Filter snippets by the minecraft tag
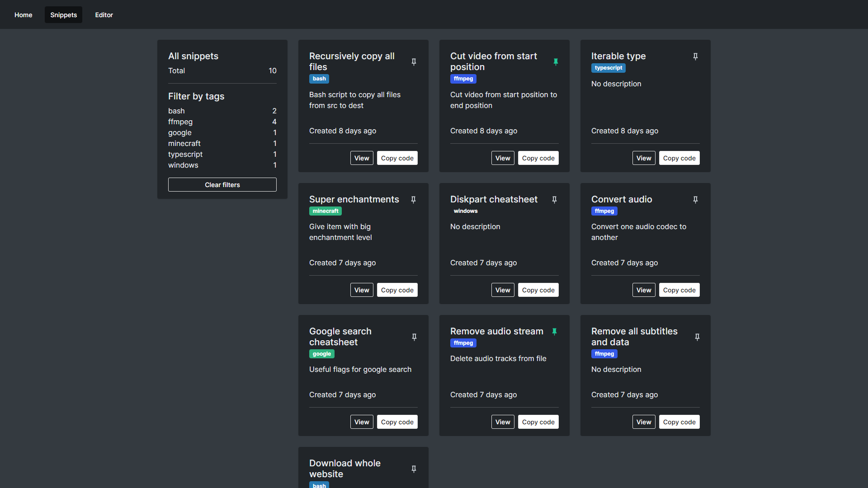868x488 pixels. point(184,143)
